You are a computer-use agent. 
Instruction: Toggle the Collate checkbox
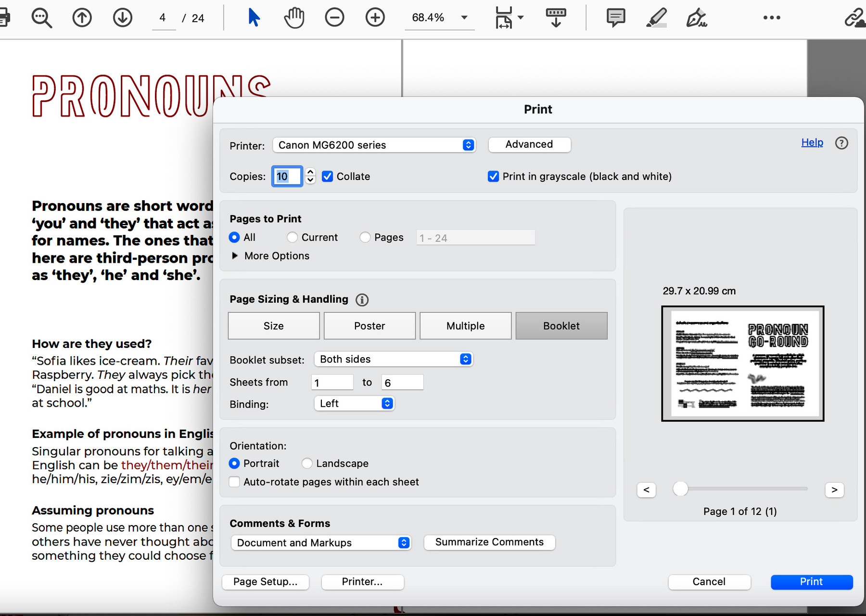point(328,176)
